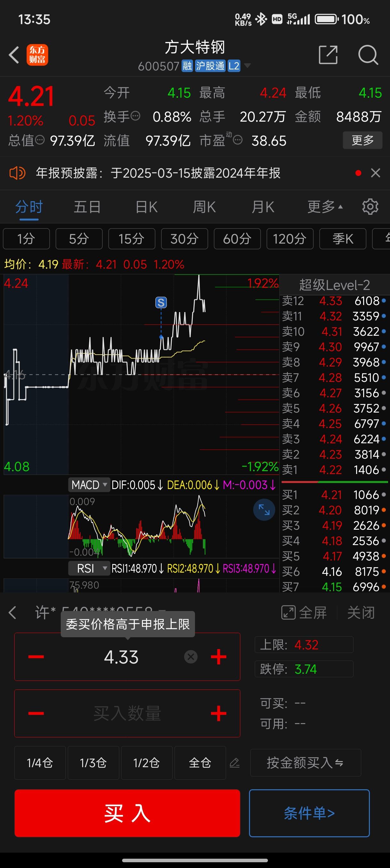Select 30分 period button
390x868 pixels.
(x=184, y=239)
